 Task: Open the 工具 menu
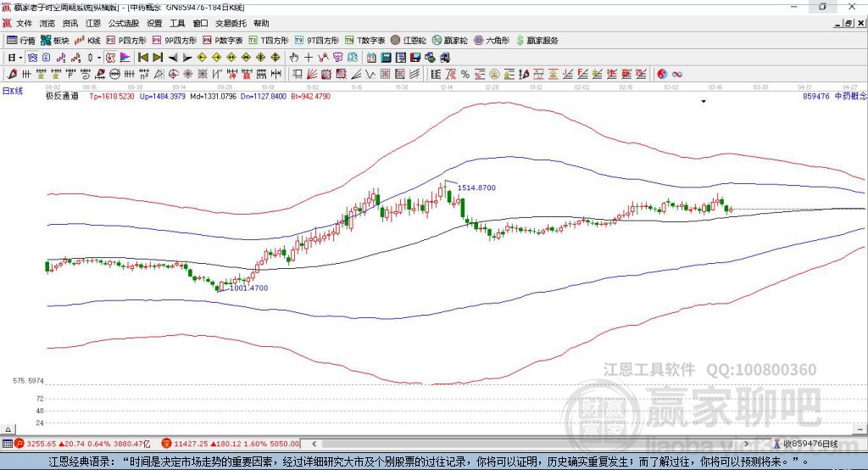click(x=177, y=23)
